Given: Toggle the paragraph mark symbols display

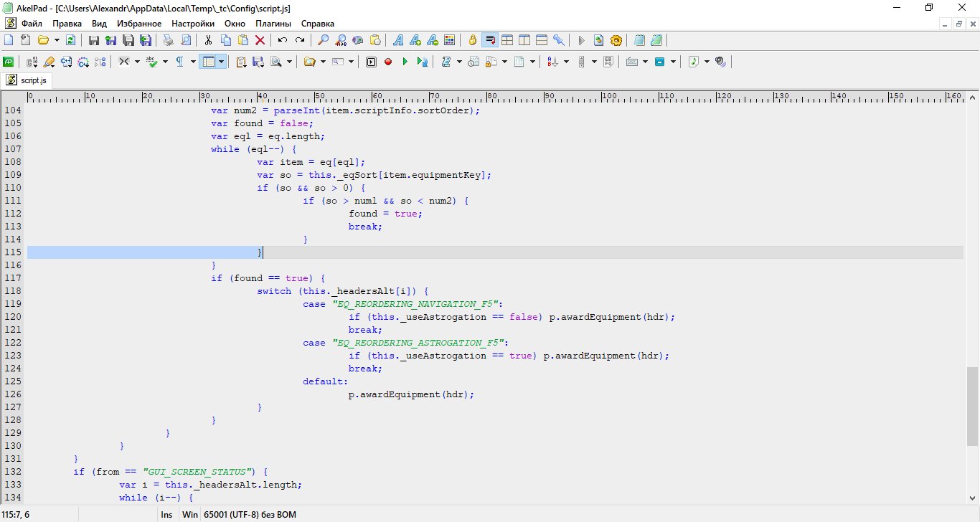Looking at the screenshot, I should [x=180, y=62].
